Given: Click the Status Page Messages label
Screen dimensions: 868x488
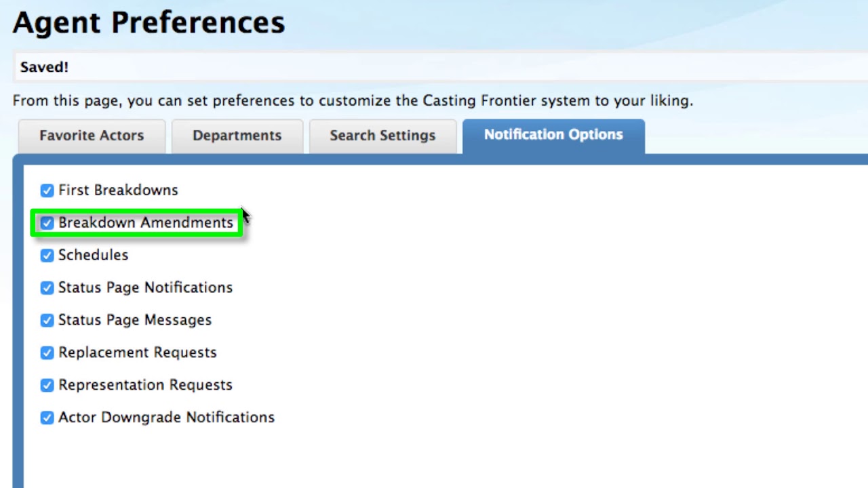Looking at the screenshot, I should [x=135, y=321].
